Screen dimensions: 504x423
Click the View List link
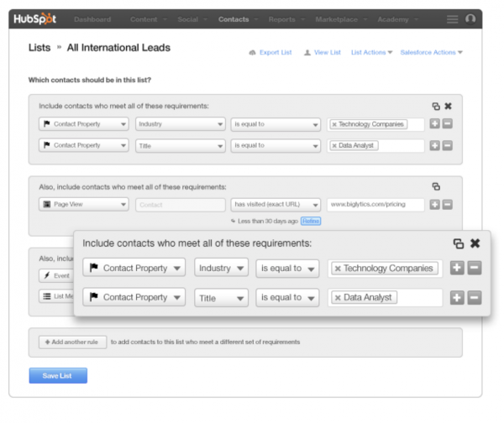click(323, 52)
